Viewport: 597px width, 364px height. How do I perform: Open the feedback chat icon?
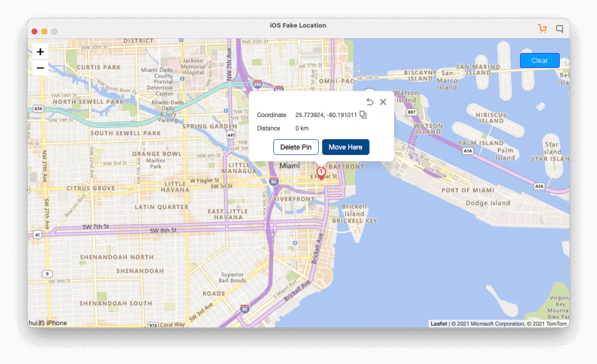(x=560, y=29)
